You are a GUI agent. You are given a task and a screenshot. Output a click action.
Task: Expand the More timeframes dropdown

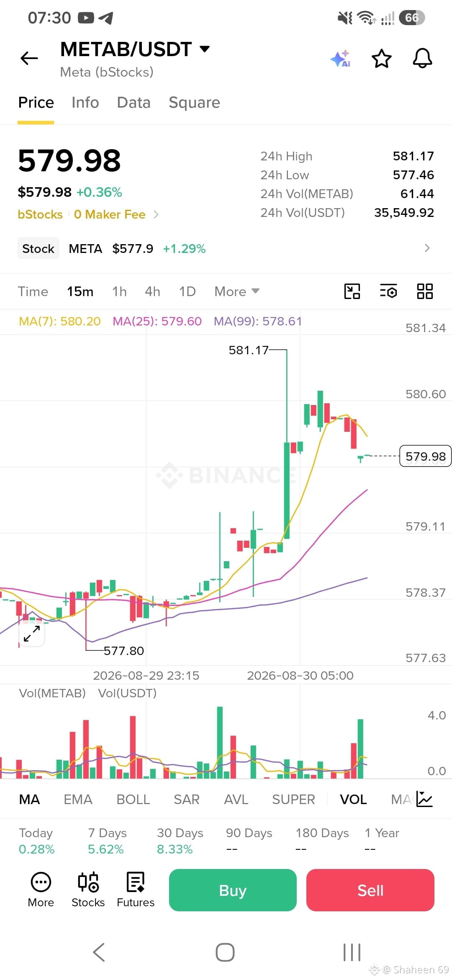[x=237, y=291]
